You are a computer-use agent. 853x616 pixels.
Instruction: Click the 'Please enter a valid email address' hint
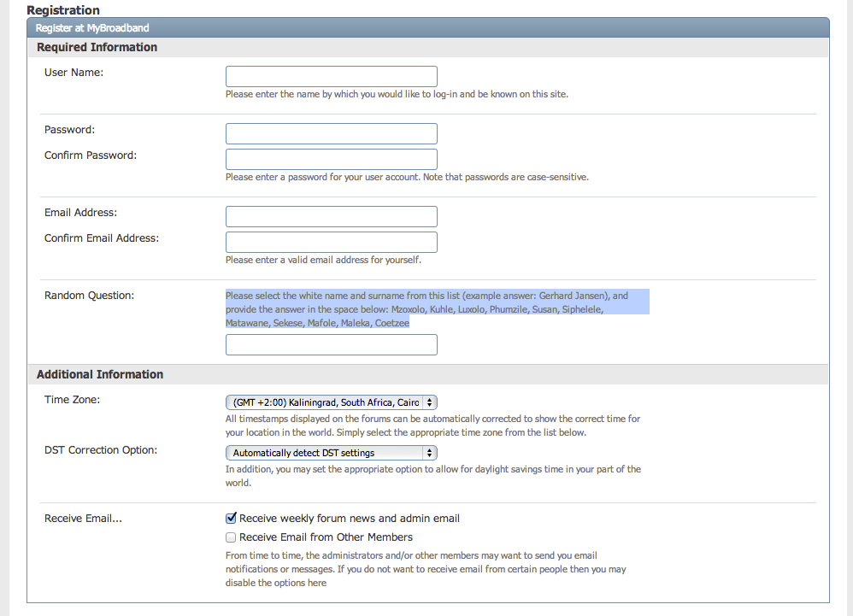click(324, 260)
